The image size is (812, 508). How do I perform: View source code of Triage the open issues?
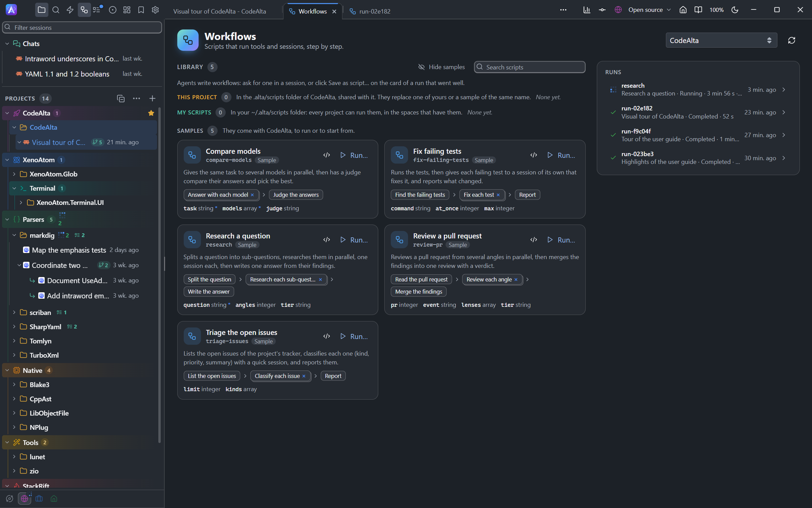coord(326,336)
